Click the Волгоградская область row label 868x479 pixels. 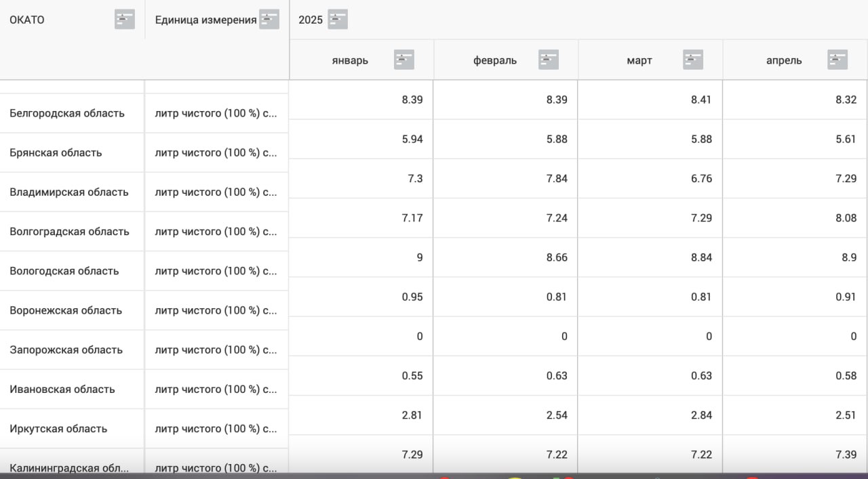(69, 231)
